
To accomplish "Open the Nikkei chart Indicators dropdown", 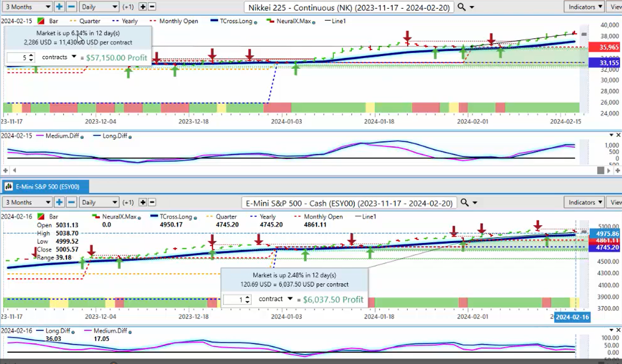I will [x=585, y=7].
